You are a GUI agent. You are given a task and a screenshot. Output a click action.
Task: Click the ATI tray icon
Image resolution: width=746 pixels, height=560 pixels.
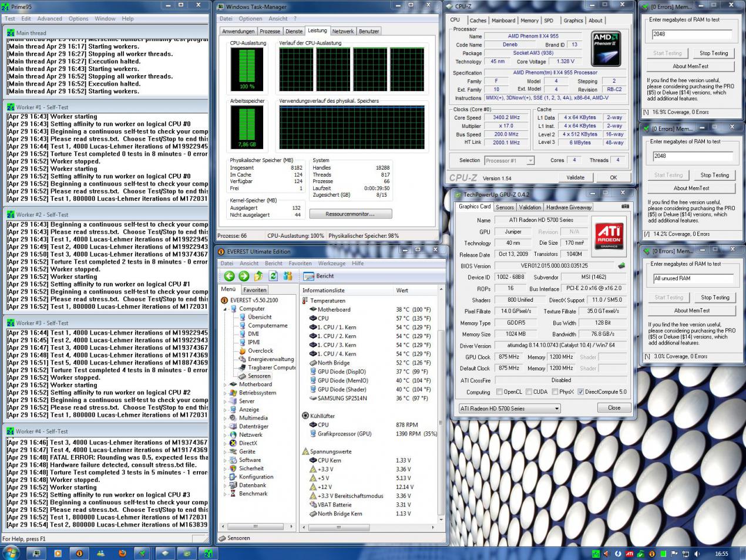tap(629, 554)
